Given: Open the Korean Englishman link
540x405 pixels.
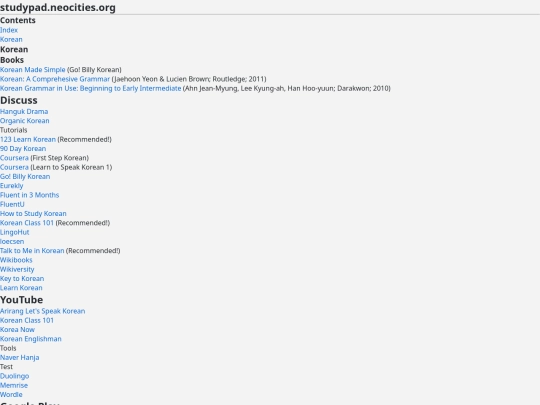Looking at the screenshot, I should tap(31, 339).
